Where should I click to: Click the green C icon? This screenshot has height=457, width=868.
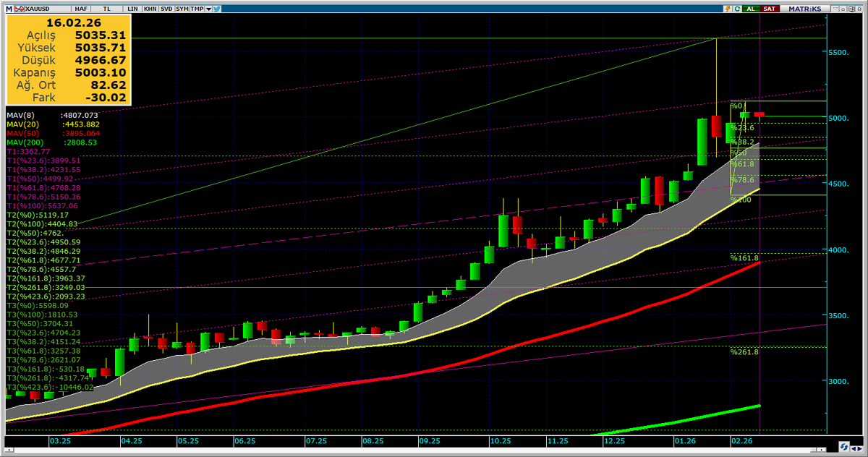tap(737, 9)
